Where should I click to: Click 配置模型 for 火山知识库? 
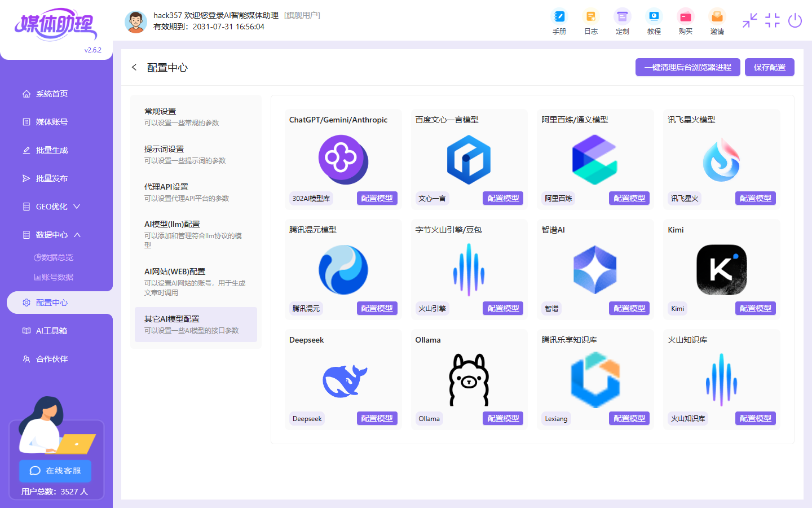coord(756,418)
